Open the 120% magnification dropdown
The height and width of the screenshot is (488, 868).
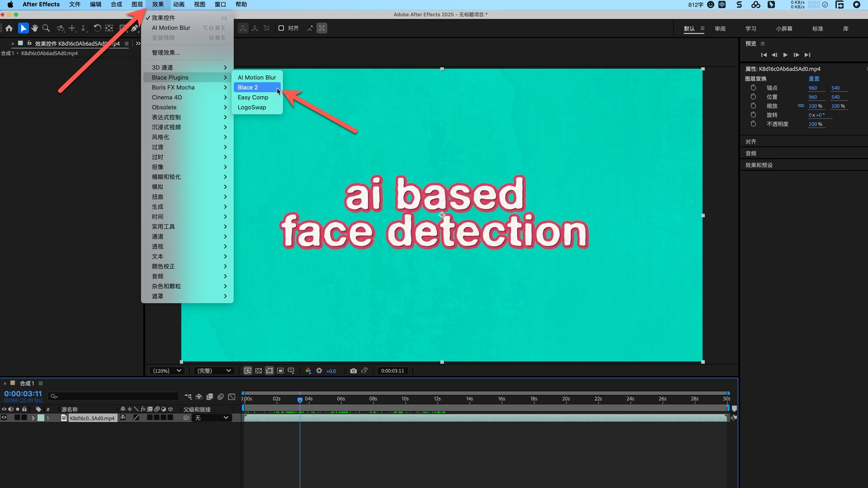click(x=167, y=371)
